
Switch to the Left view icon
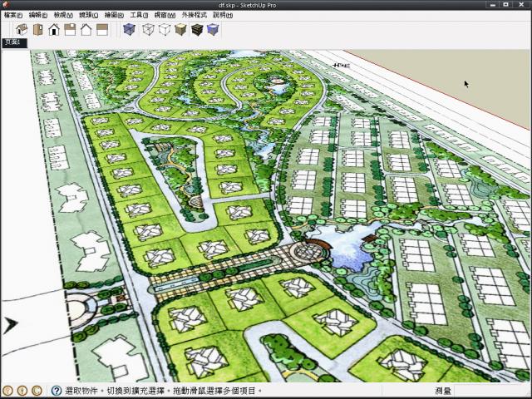click(x=101, y=30)
